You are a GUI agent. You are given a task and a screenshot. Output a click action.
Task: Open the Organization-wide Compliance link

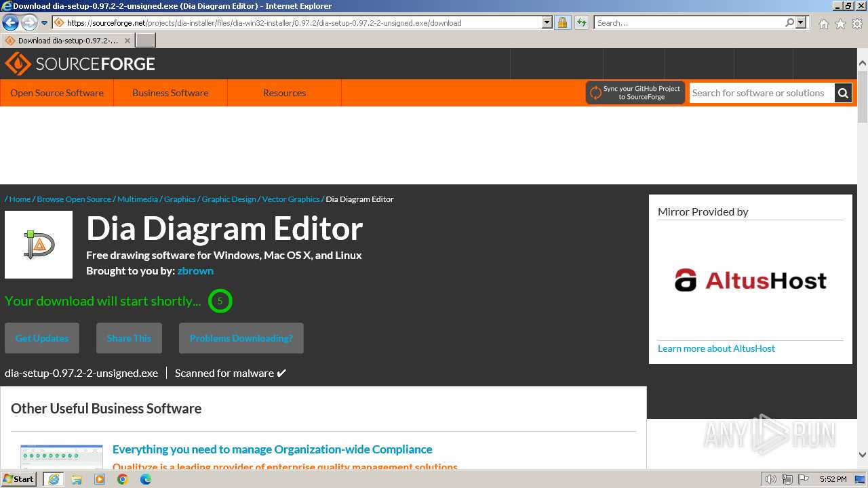click(x=273, y=449)
